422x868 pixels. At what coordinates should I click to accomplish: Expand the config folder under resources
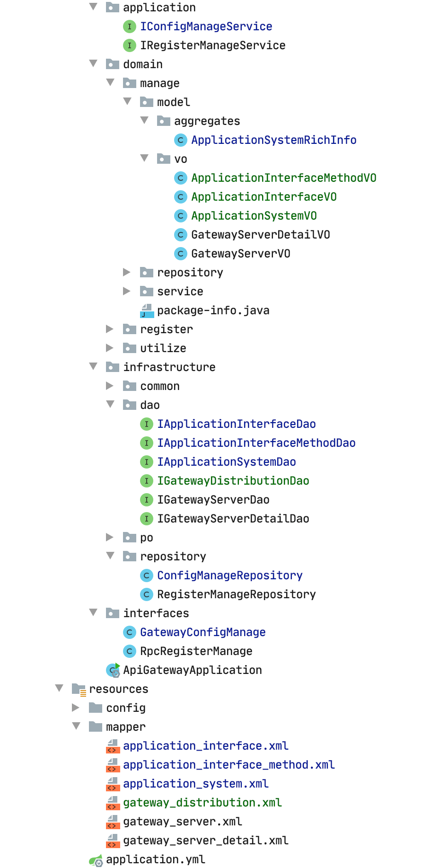[x=76, y=708]
